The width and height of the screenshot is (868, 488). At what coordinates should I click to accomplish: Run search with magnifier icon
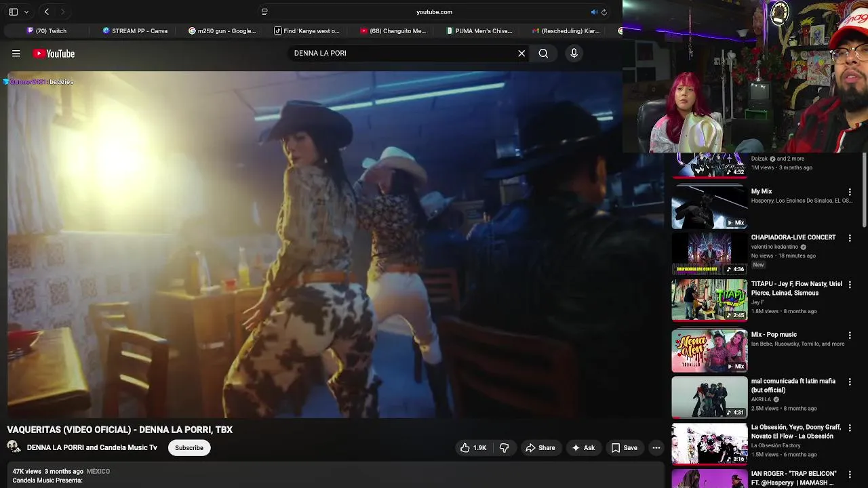[543, 54]
